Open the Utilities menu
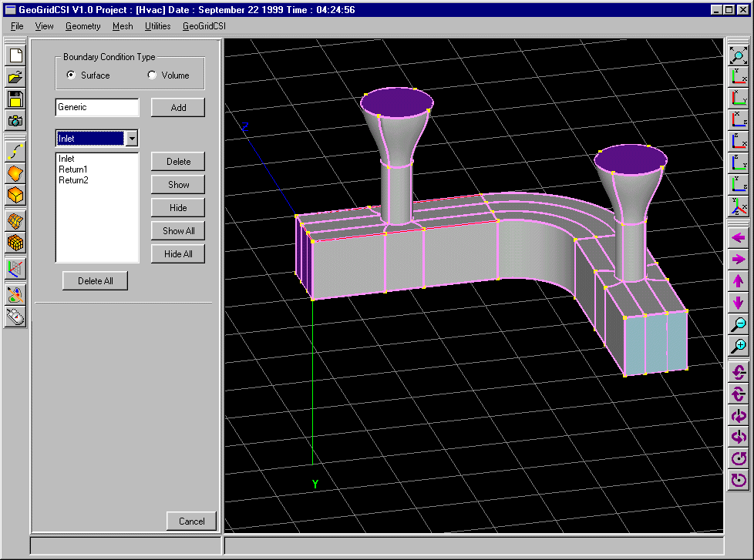754x560 pixels. 157,26
